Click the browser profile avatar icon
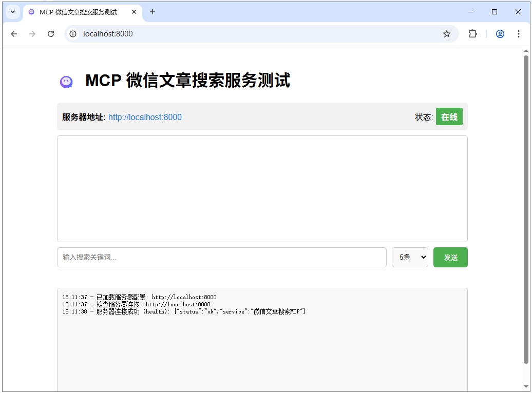The image size is (532, 393). 500,34
